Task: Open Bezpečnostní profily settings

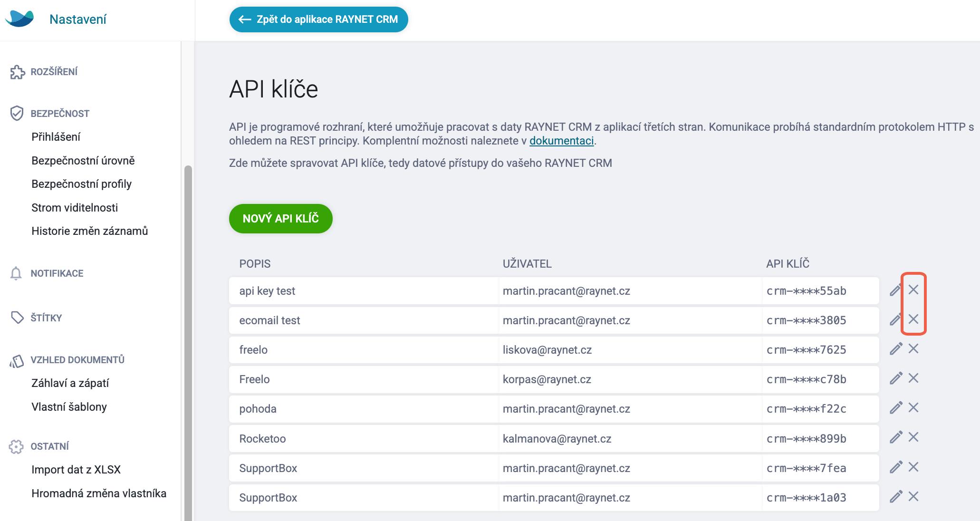Action: 81,184
